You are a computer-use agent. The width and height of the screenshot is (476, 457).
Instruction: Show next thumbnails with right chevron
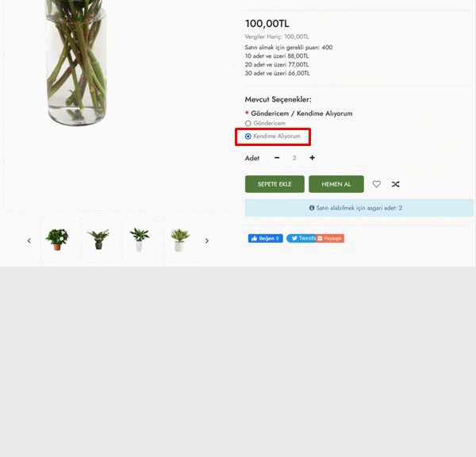coord(207,241)
